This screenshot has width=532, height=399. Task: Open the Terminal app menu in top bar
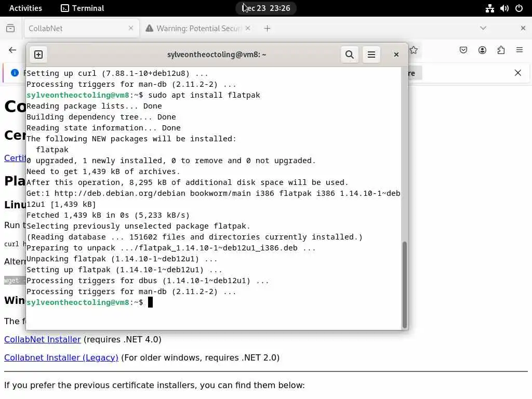(83, 8)
